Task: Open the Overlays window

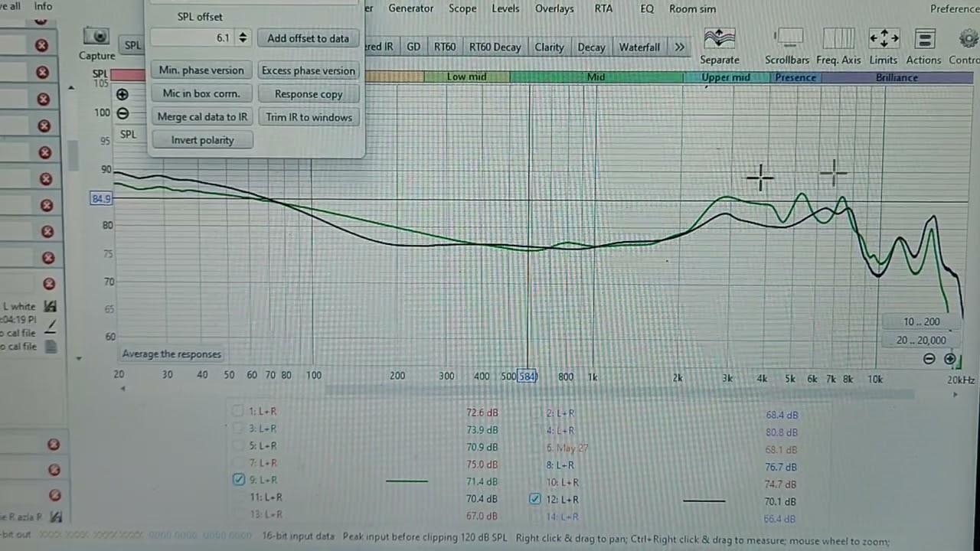Action: click(554, 8)
